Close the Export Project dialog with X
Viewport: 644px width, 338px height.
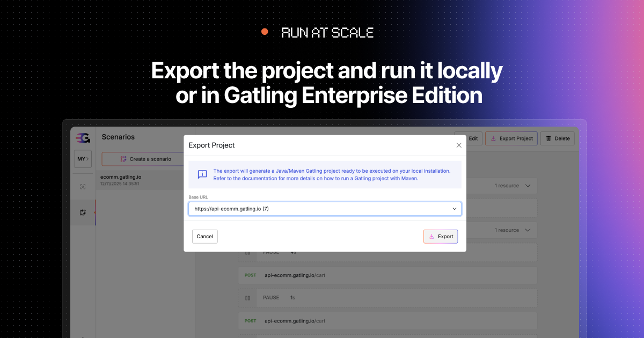point(459,145)
